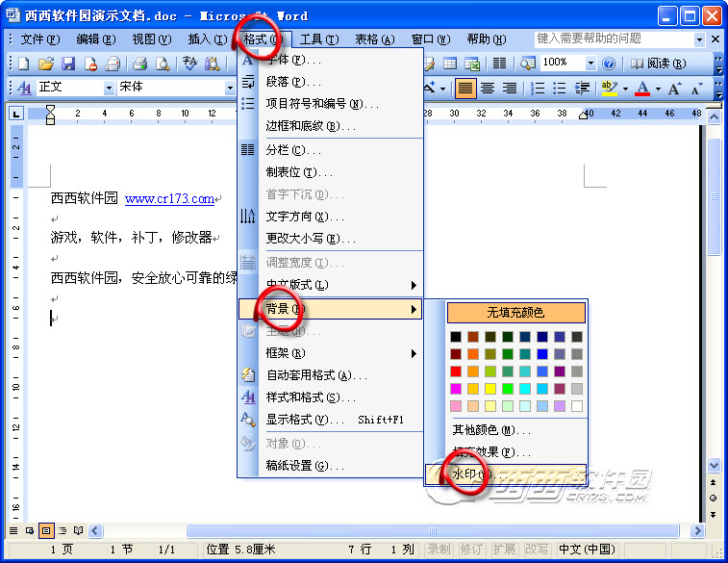Click the tab stop selector at ruler corner
The image size is (728, 563).
tap(16, 114)
